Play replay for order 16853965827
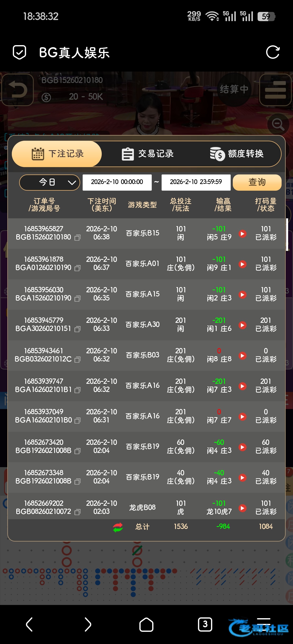293x644 pixels. (x=242, y=234)
